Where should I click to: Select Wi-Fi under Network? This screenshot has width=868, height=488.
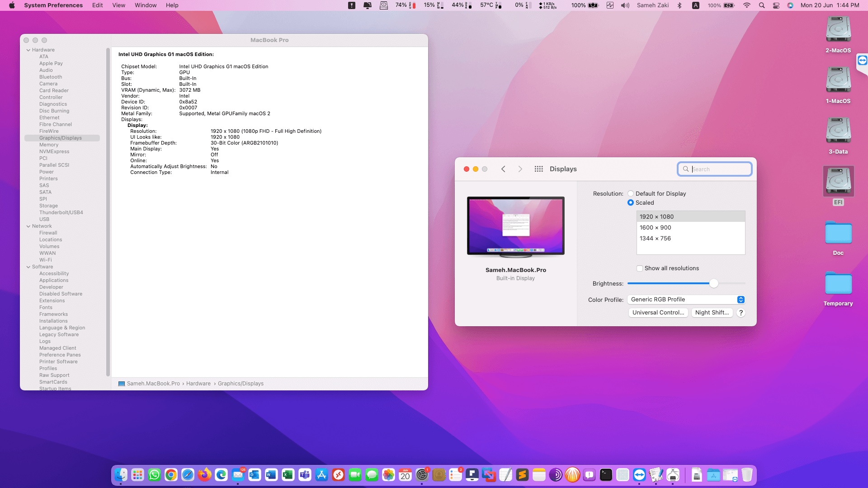46,260
